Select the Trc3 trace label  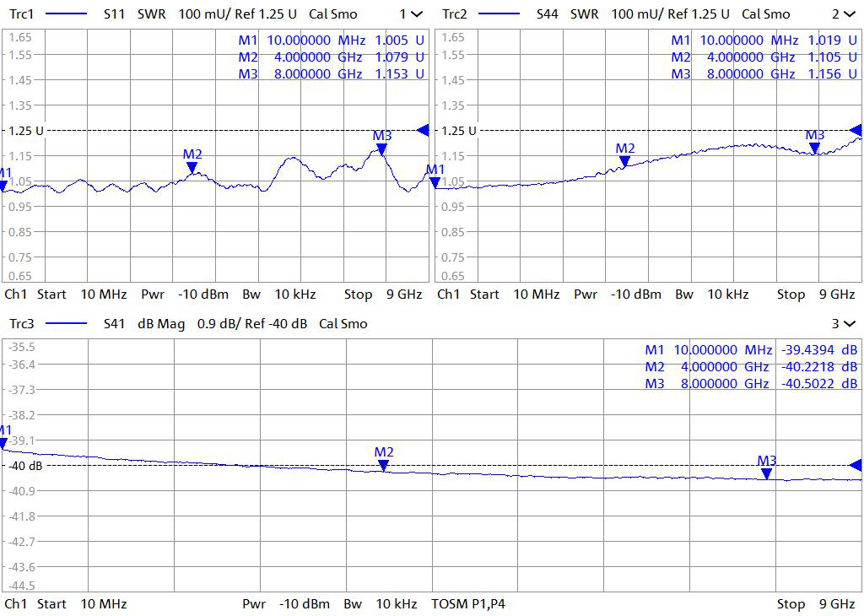point(20,324)
